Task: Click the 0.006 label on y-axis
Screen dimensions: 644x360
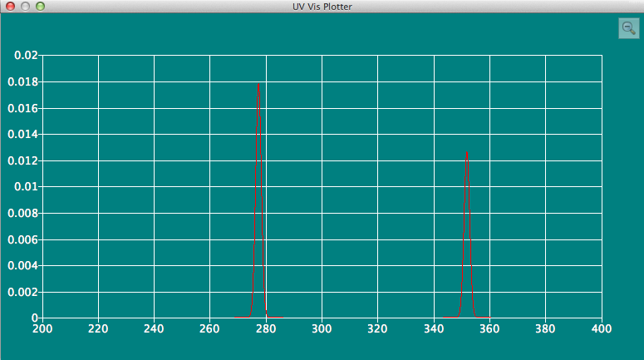Action: click(23, 239)
